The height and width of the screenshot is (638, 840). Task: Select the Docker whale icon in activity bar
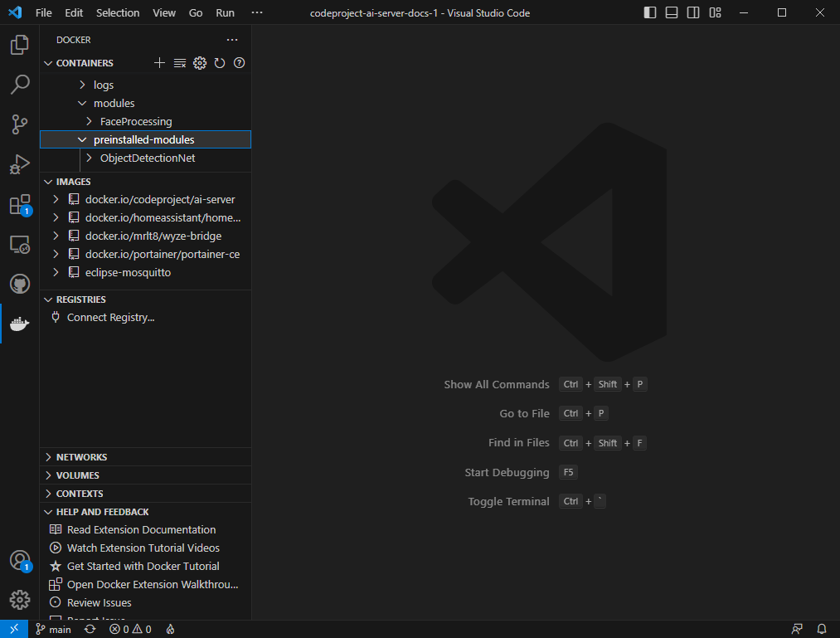pyautogui.click(x=20, y=324)
